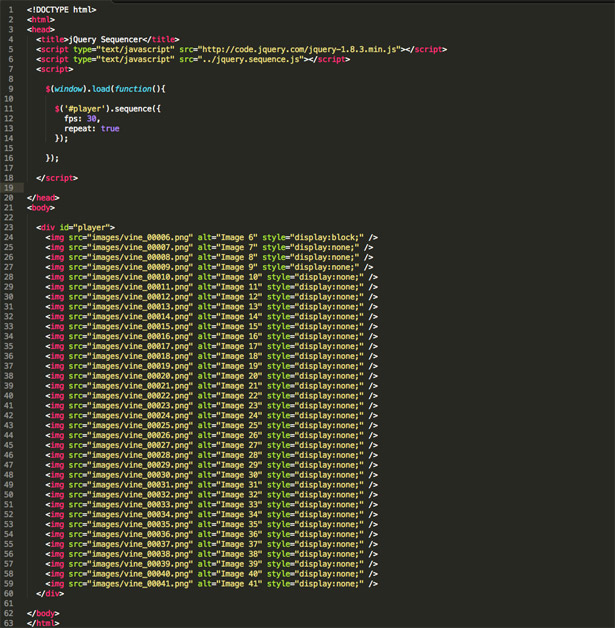Viewport: 615px width, 628px height.
Task: Click line number 1 in the gutter
Action: tap(11, 10)
